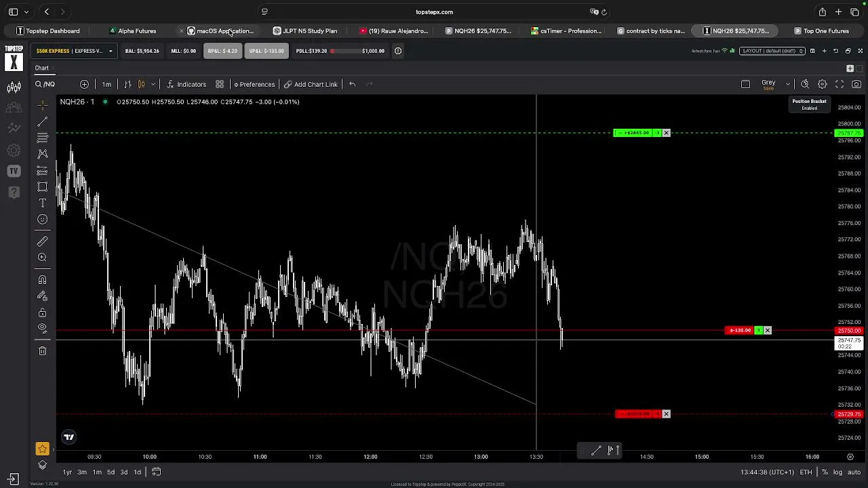The width and height of the screenshot is (868, 488).
Task: Select the pattern drawing tool
Action: [x=42, y=154]
